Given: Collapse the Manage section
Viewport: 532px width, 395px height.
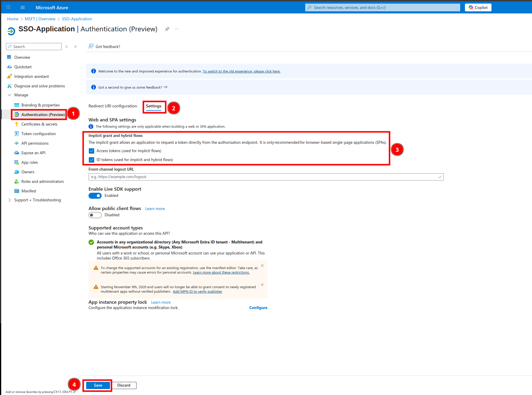Looking at the screenshot, I should pos(9,95).
